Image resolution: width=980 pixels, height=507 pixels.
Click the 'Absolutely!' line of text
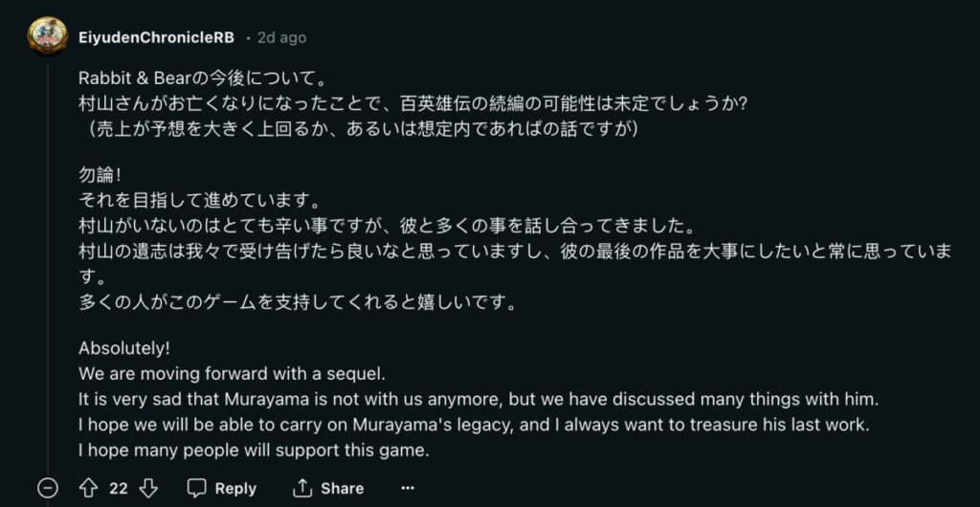(124, 348)
